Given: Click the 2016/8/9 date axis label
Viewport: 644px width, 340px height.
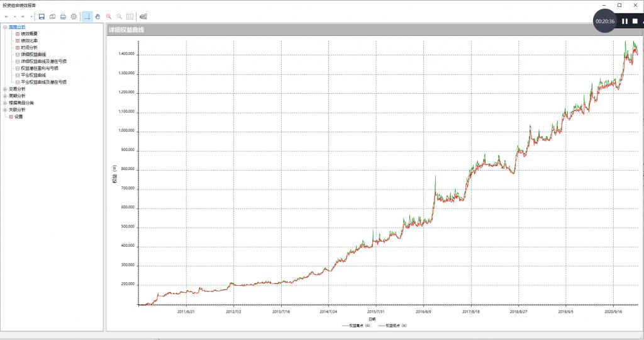Looking at the screenshot, I should point(423,312).
